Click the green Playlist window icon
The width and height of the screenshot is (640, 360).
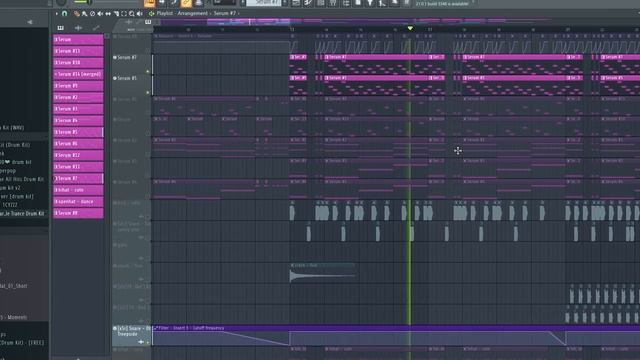pos(151,13)
